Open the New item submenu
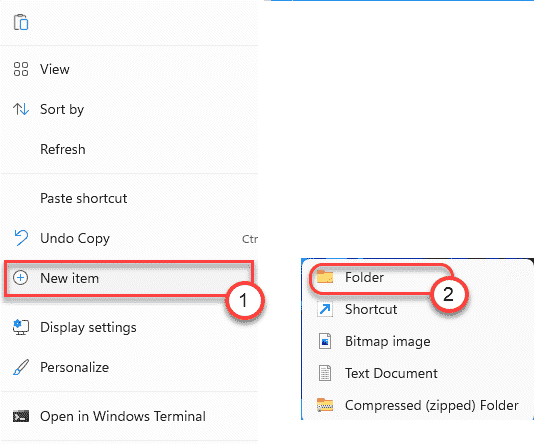This screenshot has height=444, width=534. point(129,278)
